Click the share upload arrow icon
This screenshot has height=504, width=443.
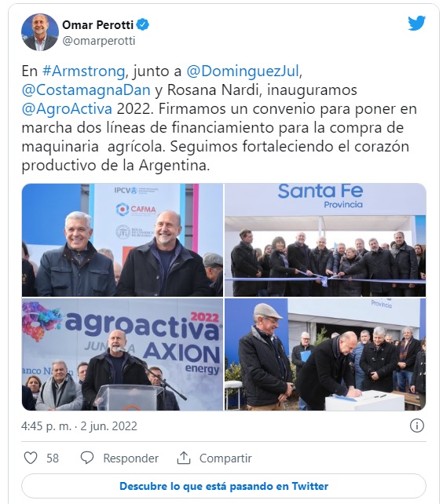[184, 458]
